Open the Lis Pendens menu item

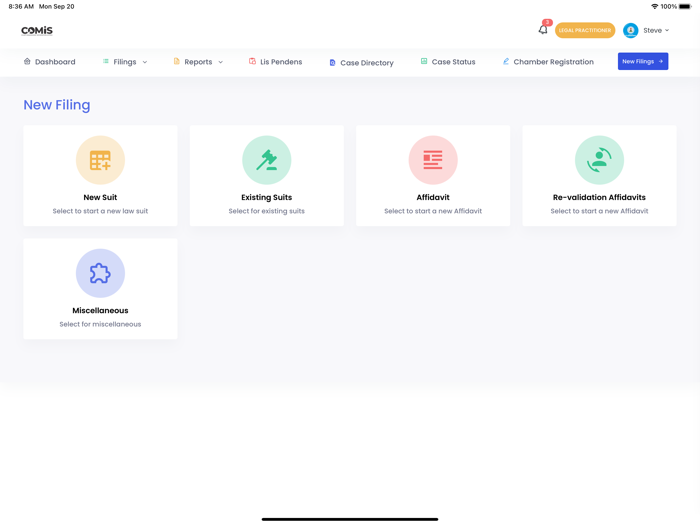point(276,62)
